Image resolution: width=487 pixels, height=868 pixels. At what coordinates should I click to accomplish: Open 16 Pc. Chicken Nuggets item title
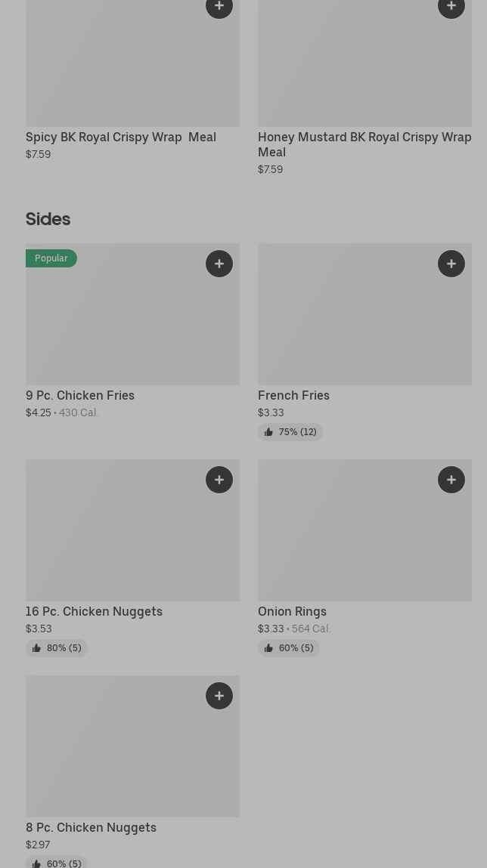(94, 611)
